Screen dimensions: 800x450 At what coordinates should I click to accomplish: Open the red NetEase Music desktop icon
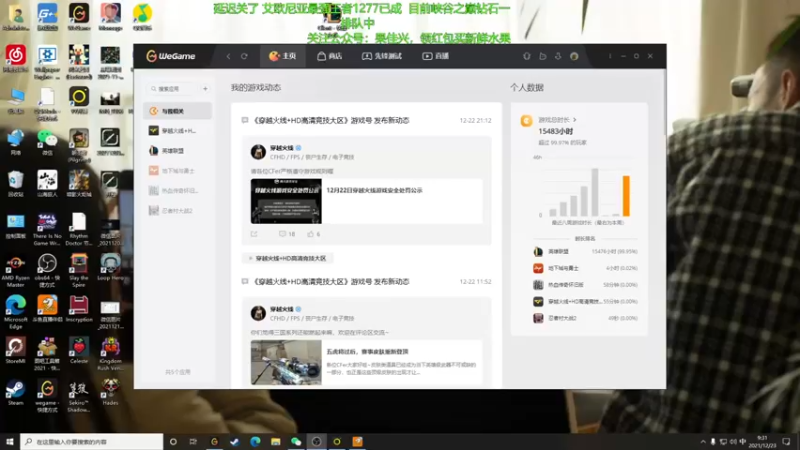pos(15,58)
